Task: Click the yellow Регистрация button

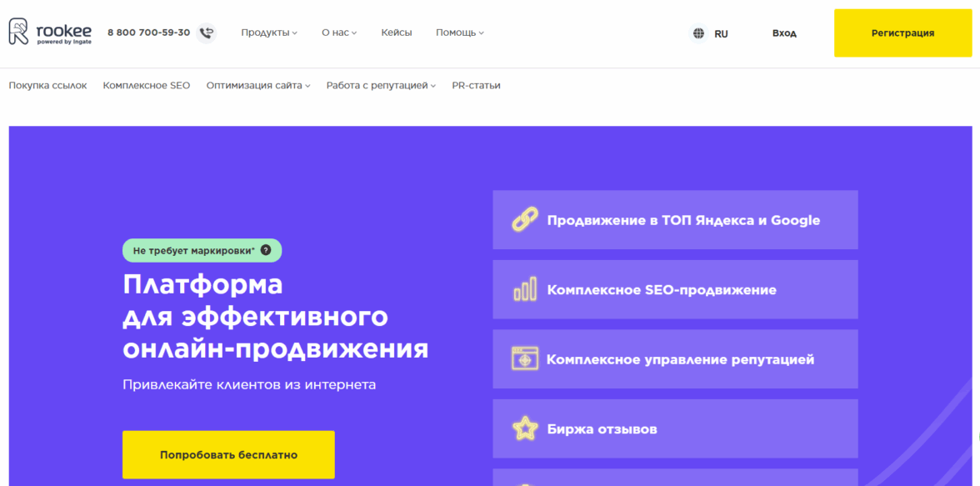Action: coord(902,33)
